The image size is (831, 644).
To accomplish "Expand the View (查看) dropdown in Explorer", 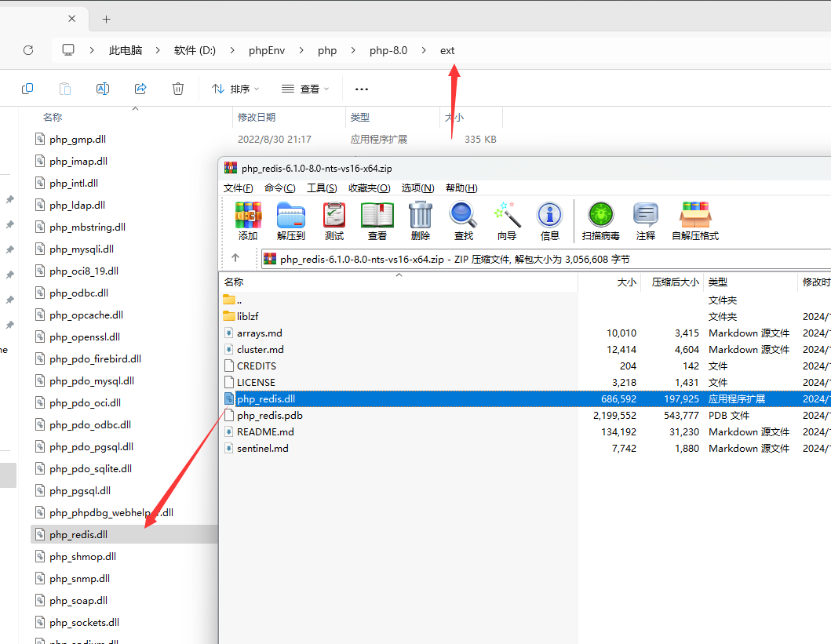I will click(306, 89).
